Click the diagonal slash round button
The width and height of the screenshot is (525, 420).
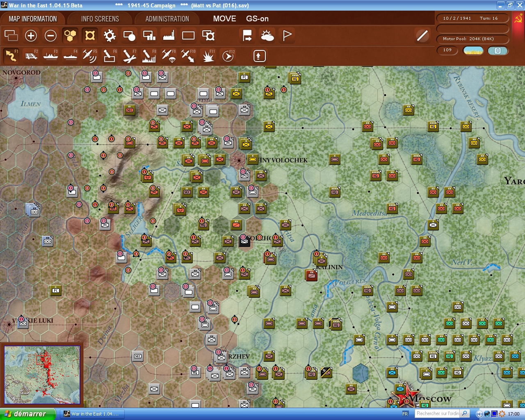pos(422,36)
